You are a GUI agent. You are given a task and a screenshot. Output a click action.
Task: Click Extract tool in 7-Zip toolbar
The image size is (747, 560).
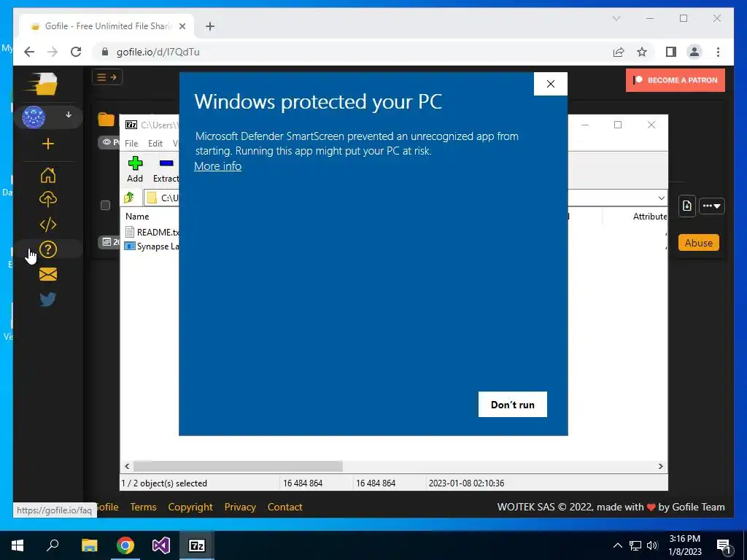click(x=166, y=169)
